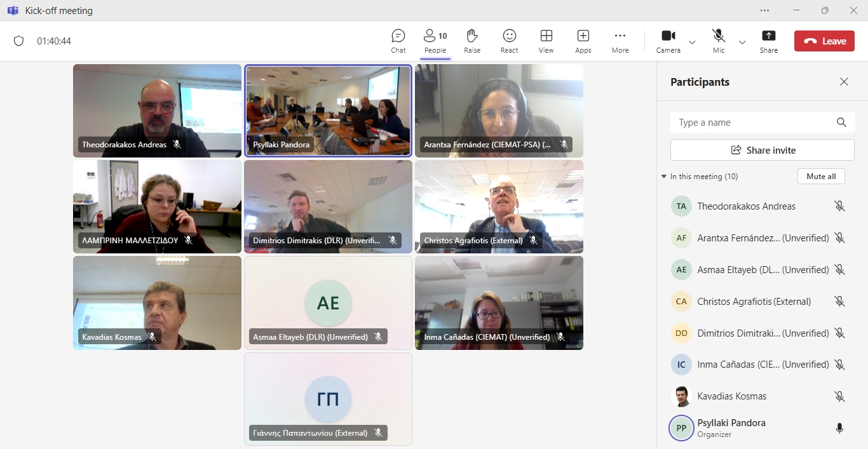The image size is (868, 449).
Task: Collapse the In this meeting list
Action: 664,177
